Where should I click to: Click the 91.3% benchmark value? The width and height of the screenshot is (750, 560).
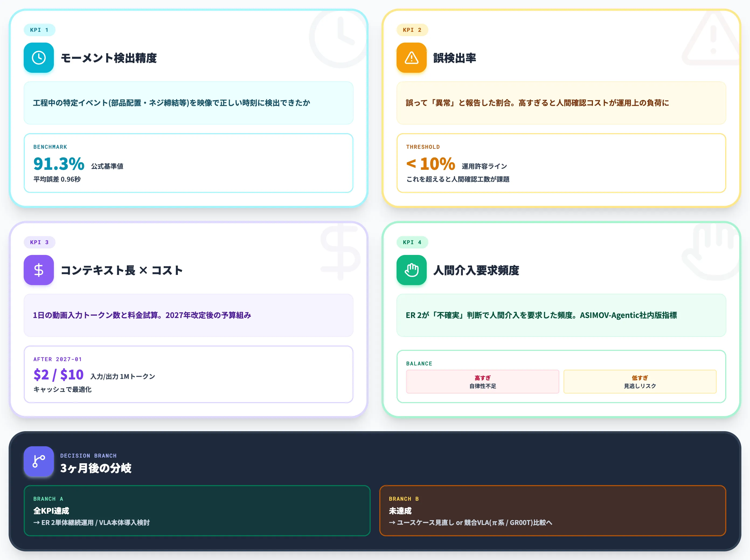pos(59,164)
